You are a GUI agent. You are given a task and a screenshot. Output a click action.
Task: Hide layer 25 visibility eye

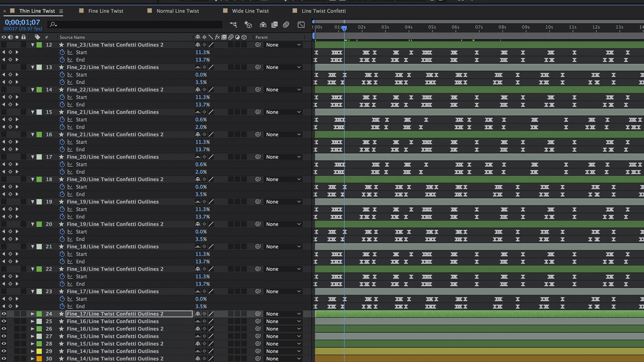click(x=4, y=321)
